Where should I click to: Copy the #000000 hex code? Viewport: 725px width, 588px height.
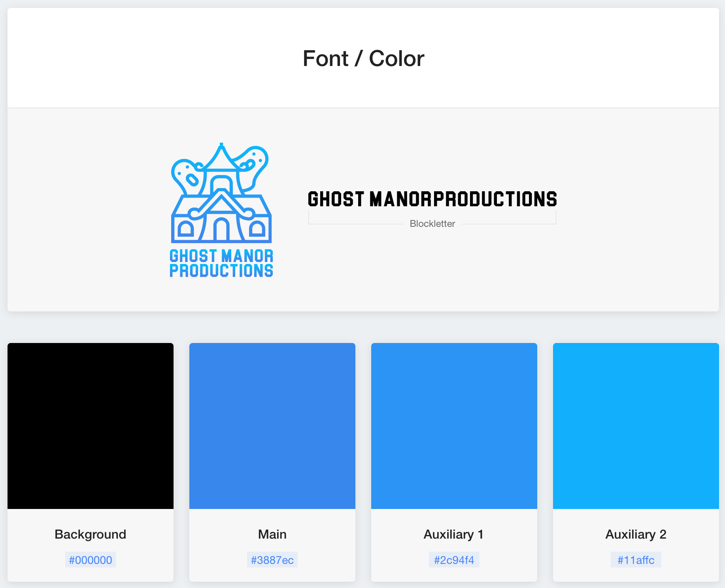tap(91, 560)
